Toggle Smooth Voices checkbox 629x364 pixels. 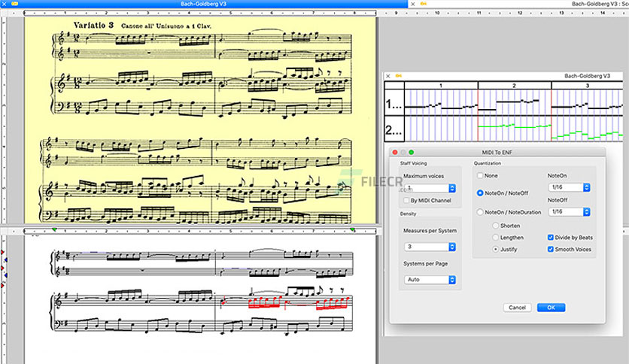pyautogui.click(x=551, y=250)
